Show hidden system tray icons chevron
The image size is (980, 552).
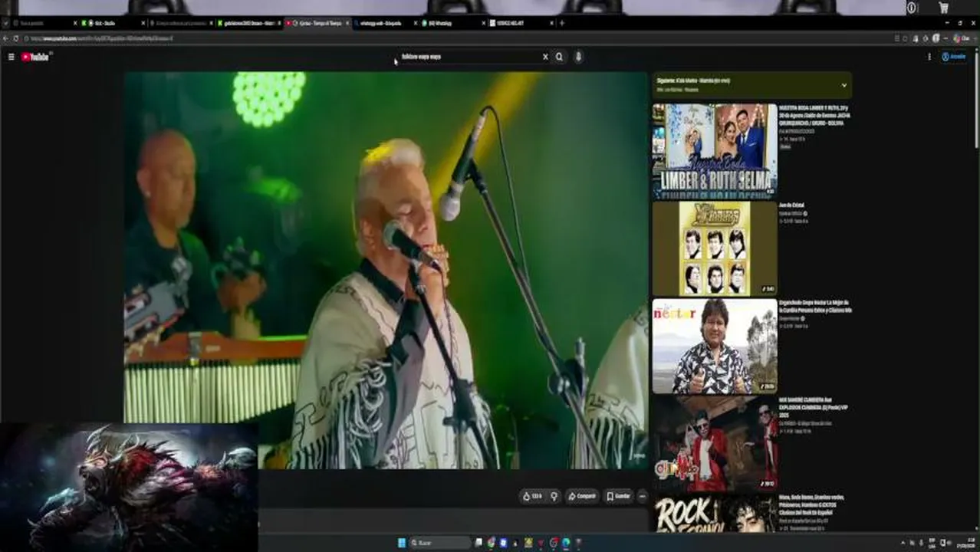point(903,543)
